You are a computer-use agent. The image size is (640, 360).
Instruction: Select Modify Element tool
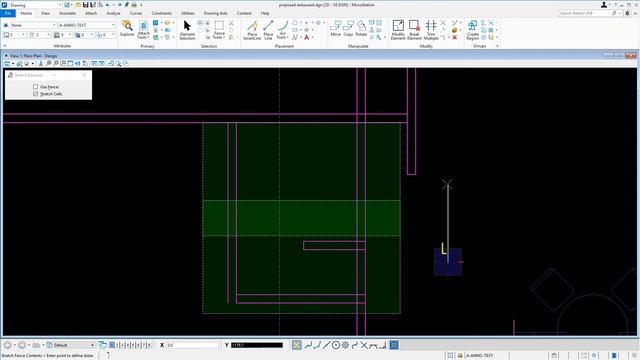pos(398,30)
